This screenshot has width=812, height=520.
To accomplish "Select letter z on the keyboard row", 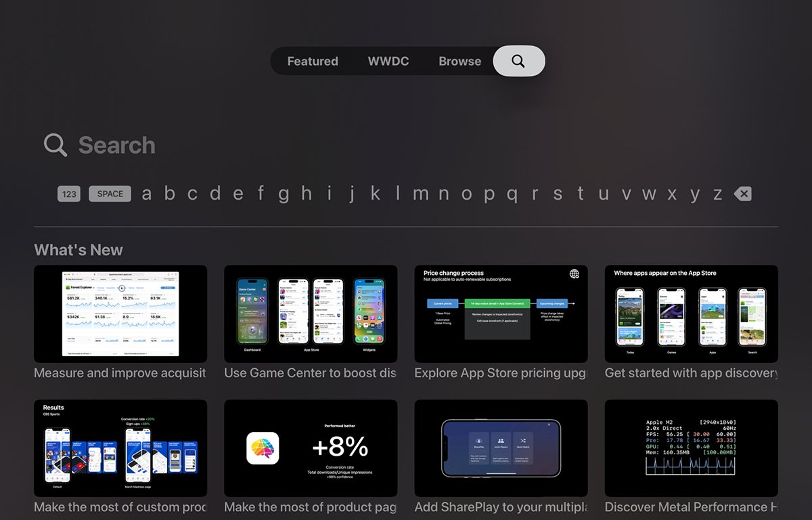I will [717, 194].
